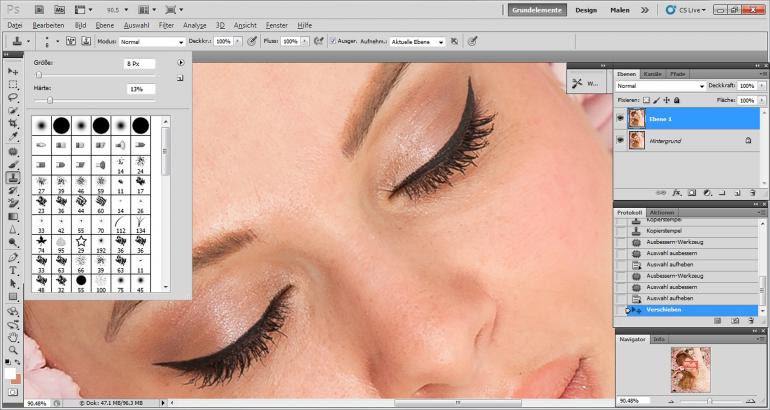Open the Bearbeiten menu
The height and width of the screenshot is (410, 770).
(48, 25)
